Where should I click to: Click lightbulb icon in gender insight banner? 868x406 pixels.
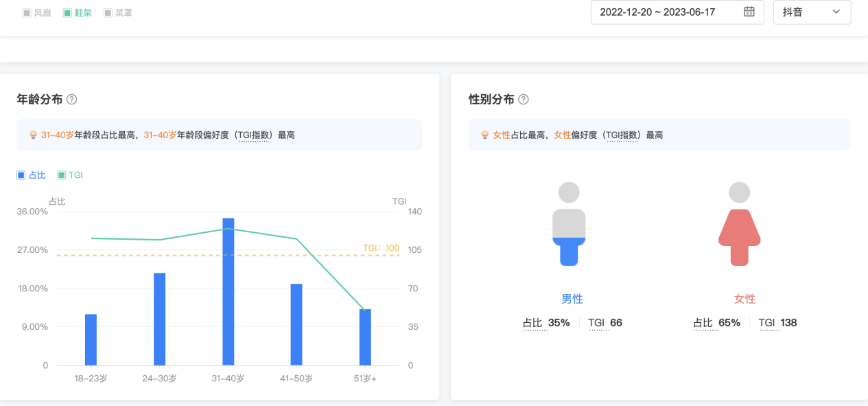coord(484,135)
